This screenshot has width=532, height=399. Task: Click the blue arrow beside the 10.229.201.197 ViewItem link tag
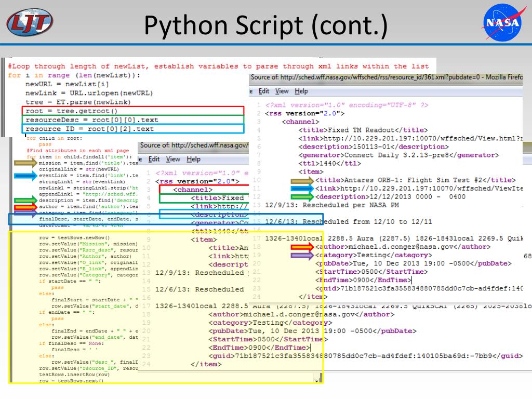(301, 189)
